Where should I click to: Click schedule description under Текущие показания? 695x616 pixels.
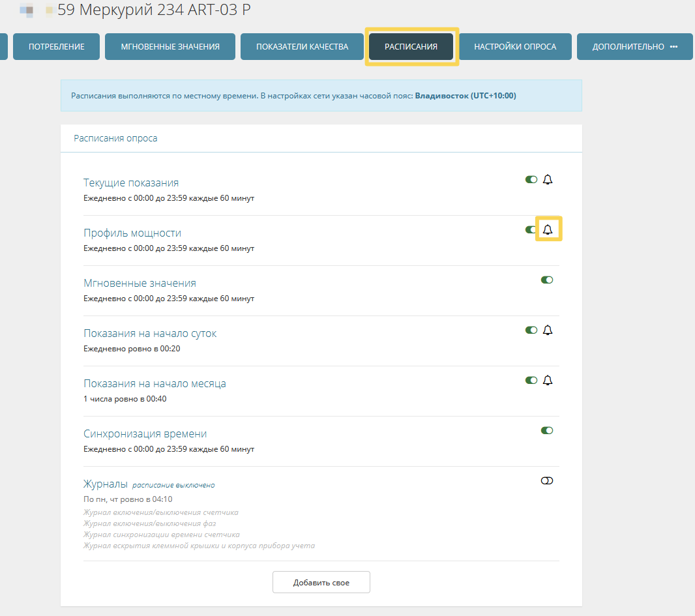169,198
